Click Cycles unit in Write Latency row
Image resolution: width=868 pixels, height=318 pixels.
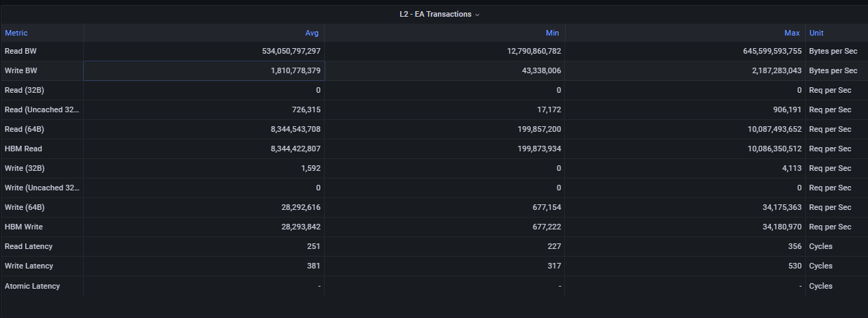pos(821,266)
